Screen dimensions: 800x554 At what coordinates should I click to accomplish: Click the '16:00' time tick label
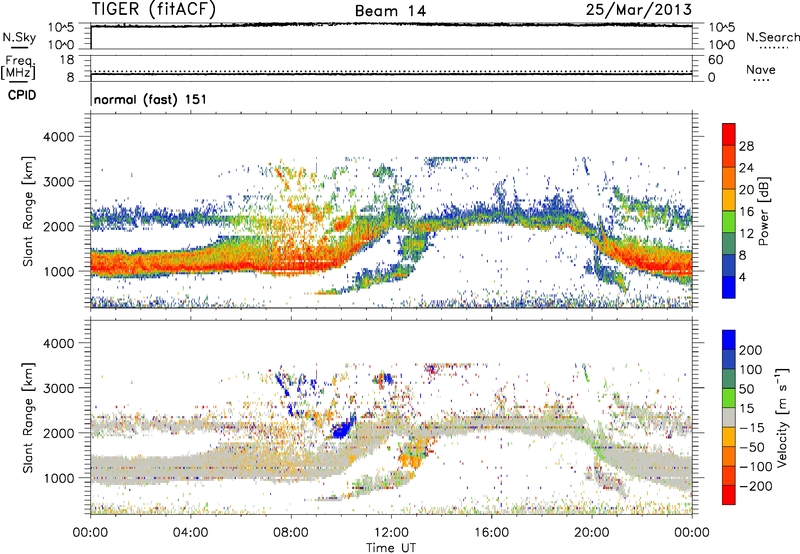[x=491, y=533]
